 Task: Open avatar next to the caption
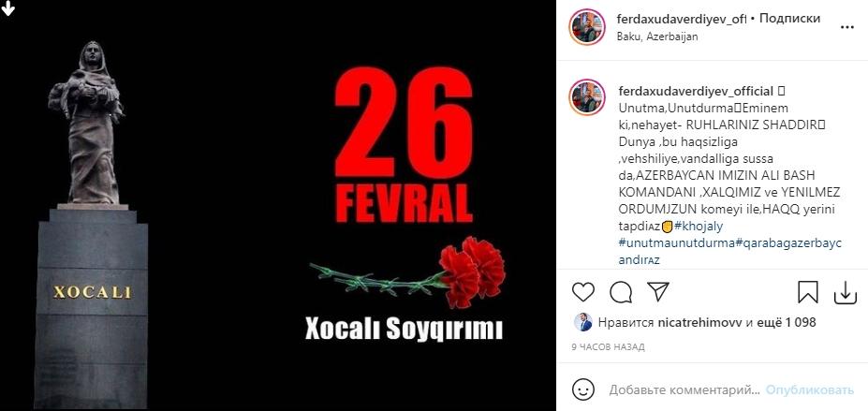click(x=587, y=96)
